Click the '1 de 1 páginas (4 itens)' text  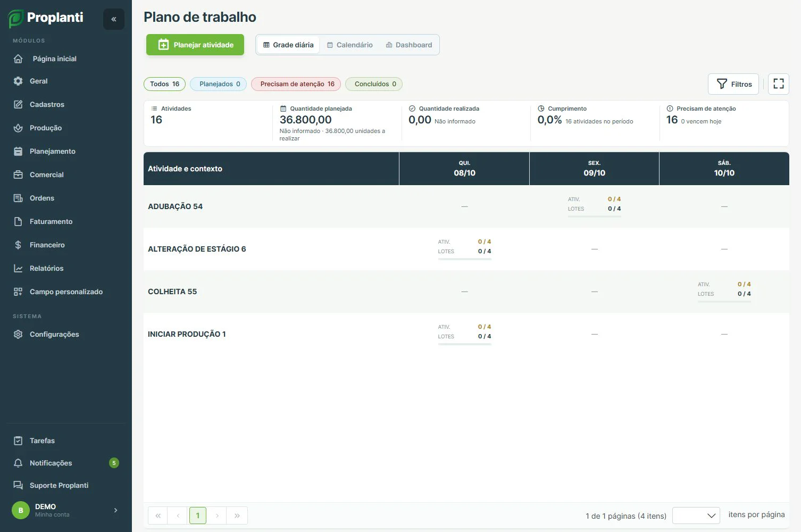point(626,516)
